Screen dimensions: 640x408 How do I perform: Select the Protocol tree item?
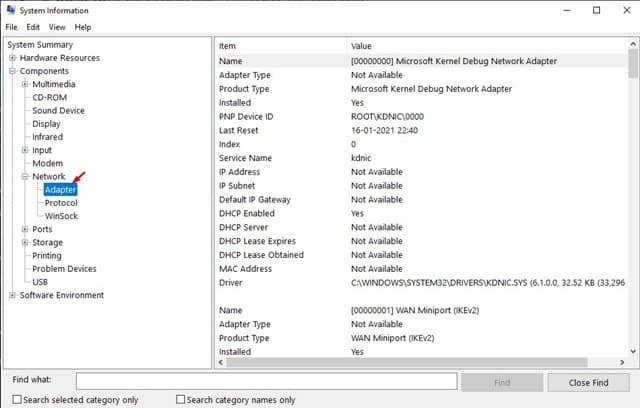[x=61, y=203]
